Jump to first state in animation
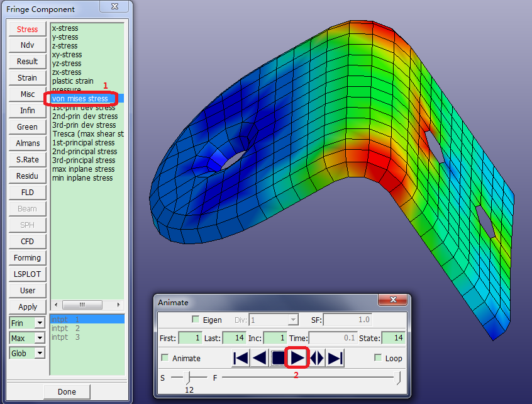This screenshot has height=404, width=532. pos(240,358)
